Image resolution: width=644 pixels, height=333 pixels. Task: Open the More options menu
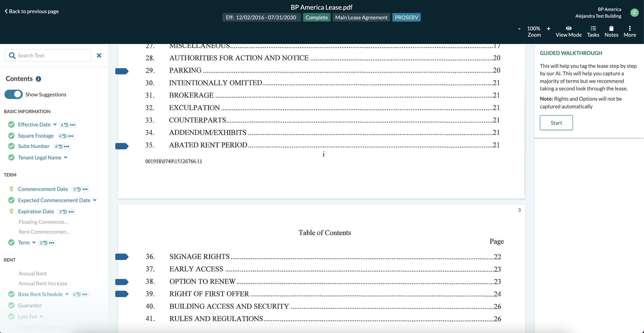(630, 28)
